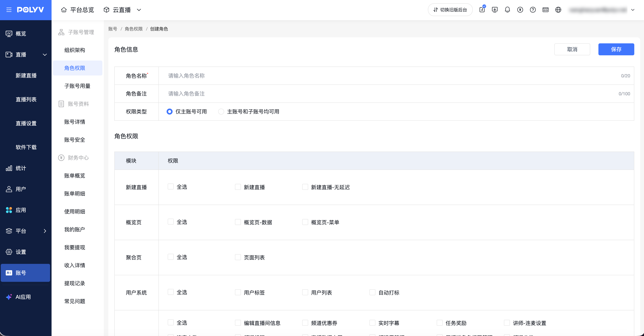The height and width of the screenshot is (336, 644).
Task: Click the POLYV logo
Action: pos(30,10)
